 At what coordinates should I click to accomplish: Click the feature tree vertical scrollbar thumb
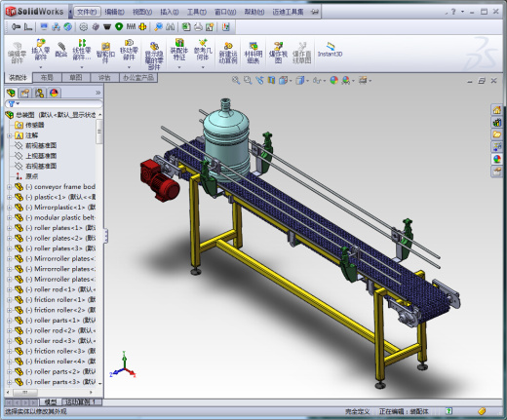point(99,132)
